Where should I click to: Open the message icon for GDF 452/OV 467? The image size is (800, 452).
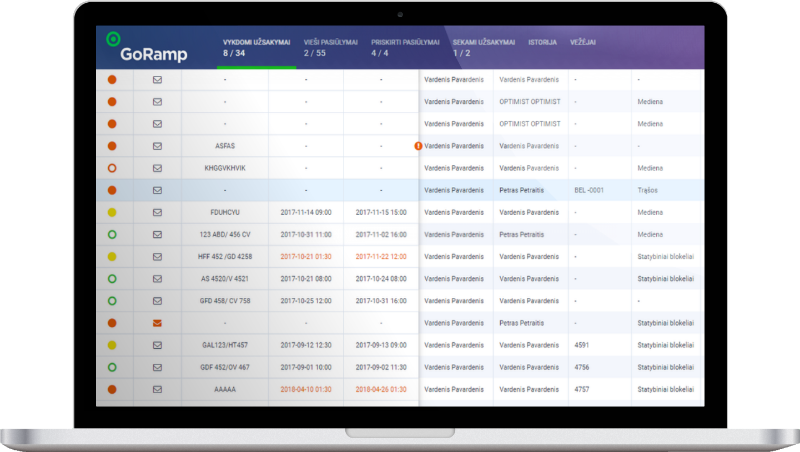click(157, 367)
